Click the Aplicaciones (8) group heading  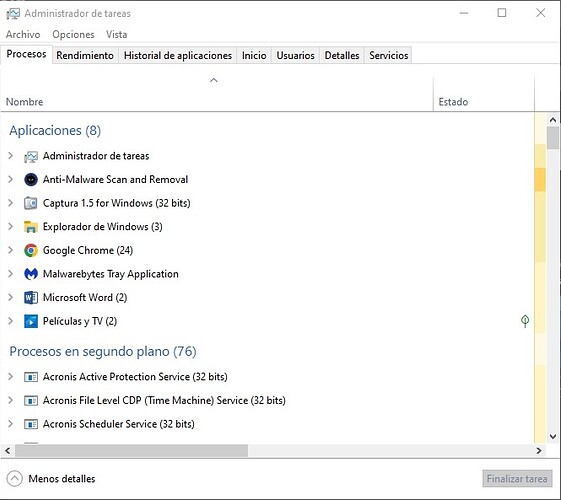(55, 131)
